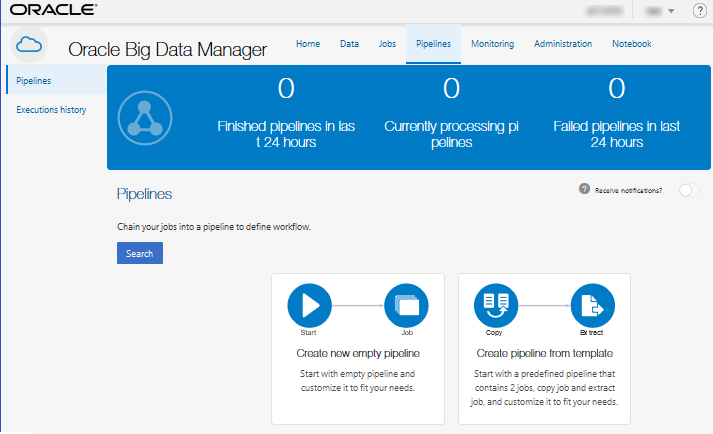Click the ORACLE logo in header
Viewport: 713px width, 434px height.
click(53, 10)
